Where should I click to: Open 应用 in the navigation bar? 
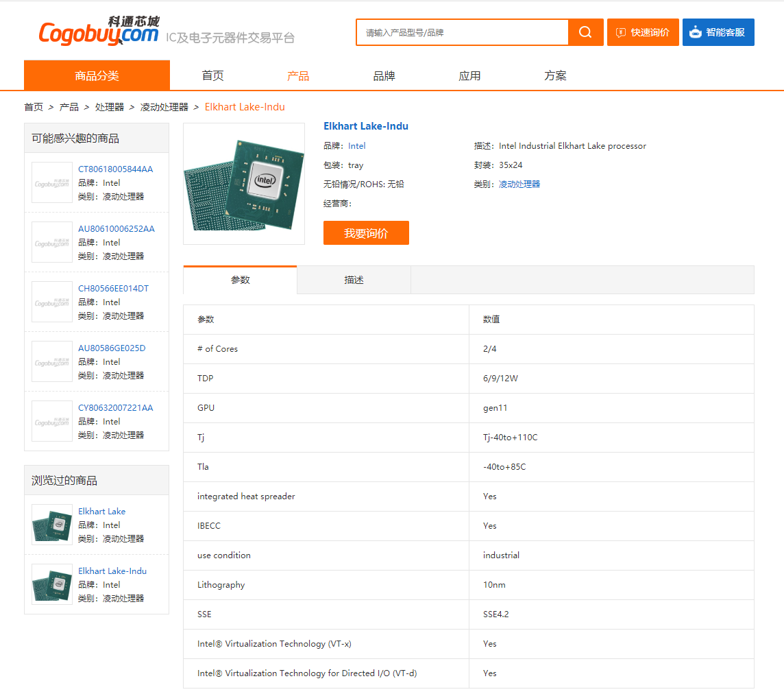click(x=469, y=75)
